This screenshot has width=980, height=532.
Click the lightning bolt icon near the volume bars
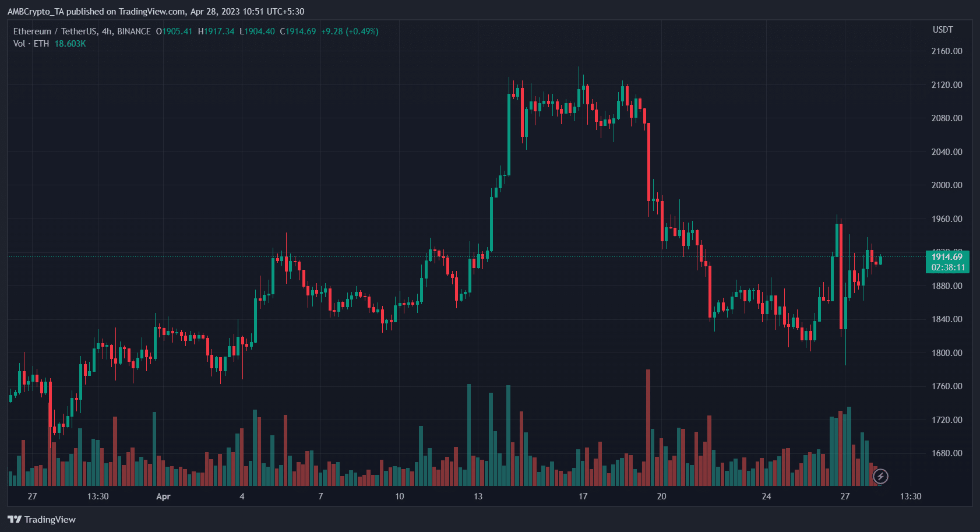pyautogui.click(x=880, y=477)
